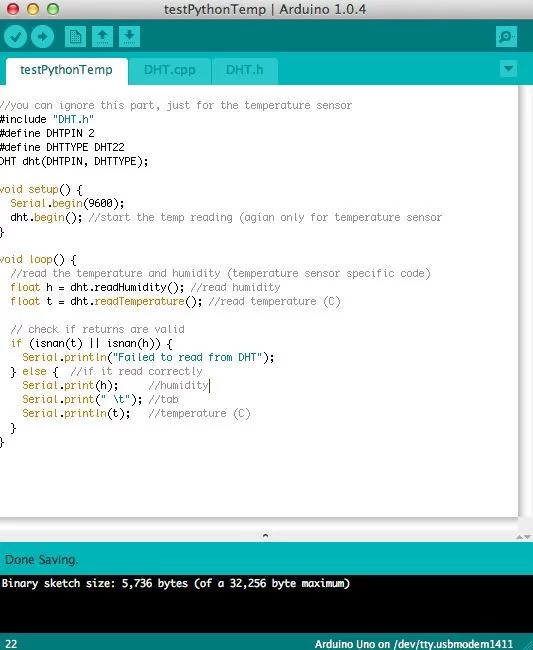Switch to the DHT.h tab
Image resolution: width=533 pixels, height=650 pixels.
click(244, 70)
